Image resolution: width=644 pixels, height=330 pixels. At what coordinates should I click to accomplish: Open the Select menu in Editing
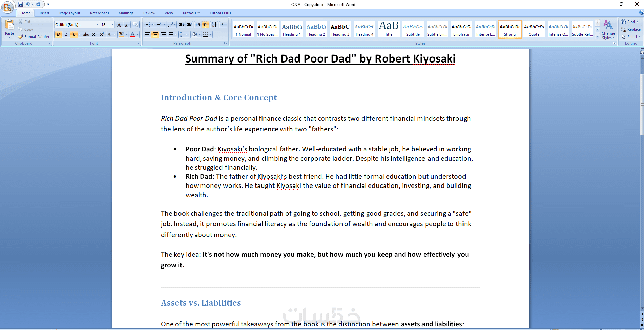[631, 37]
